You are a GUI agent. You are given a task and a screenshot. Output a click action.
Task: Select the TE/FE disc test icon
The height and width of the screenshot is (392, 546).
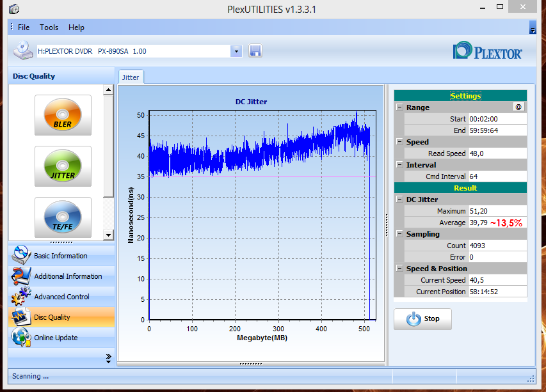click(x=63, y=217)
